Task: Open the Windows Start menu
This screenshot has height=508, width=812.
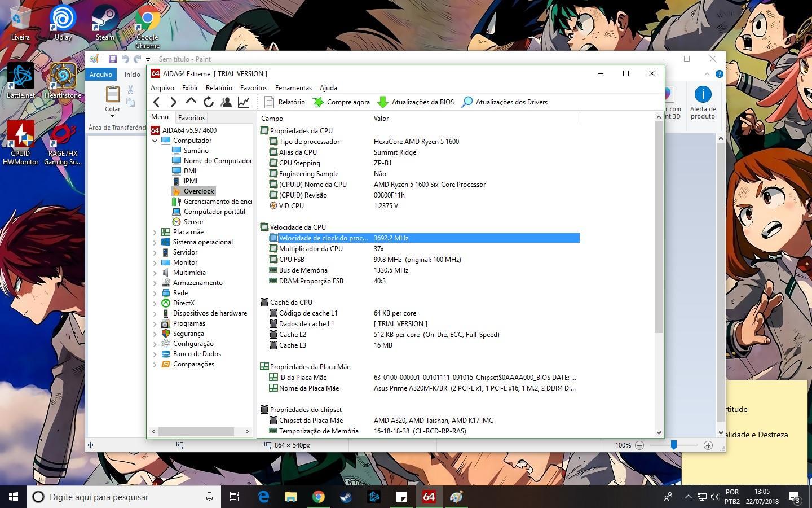Action: point(14,497)
